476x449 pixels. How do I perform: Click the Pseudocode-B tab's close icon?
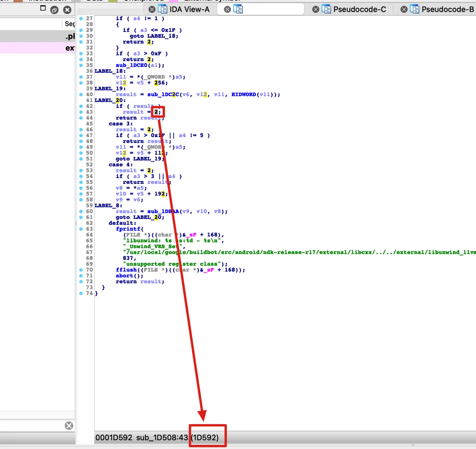pyautogui.click(x=404, y=10)
